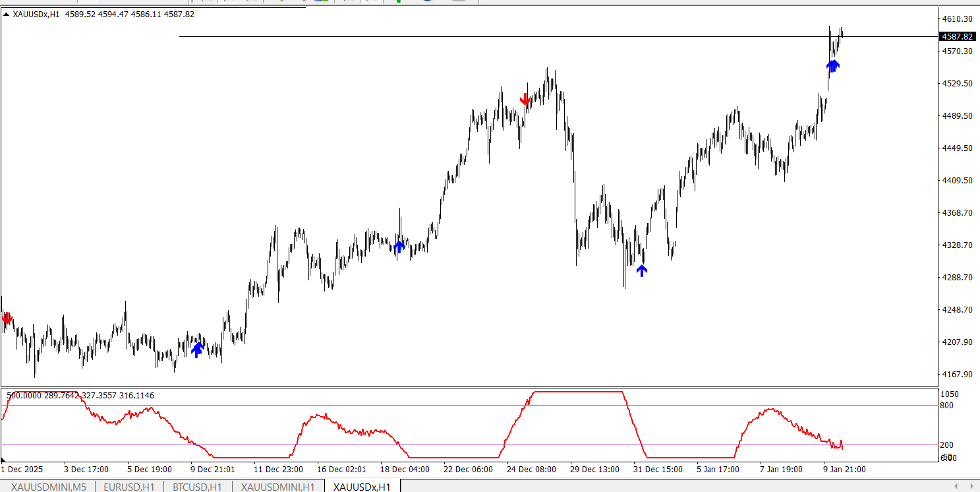Click the highlighted current price 4587.82 on price axis

click(958, 37)
